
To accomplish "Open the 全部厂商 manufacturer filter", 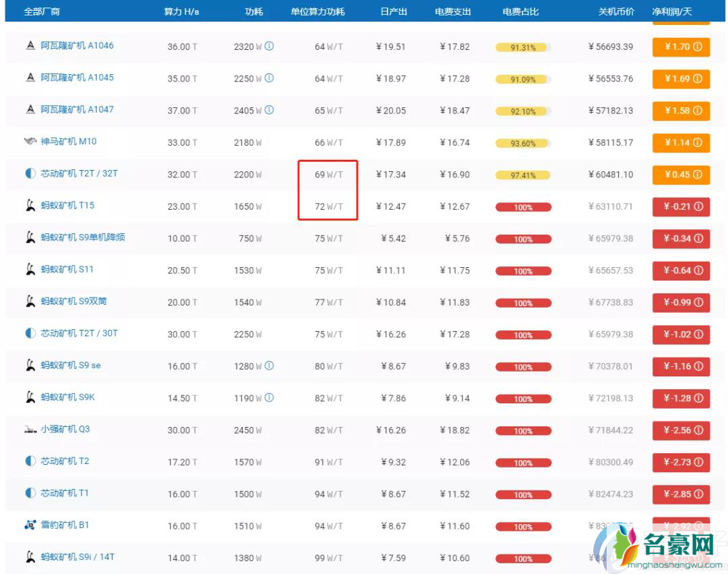I will (x=42, y=11).
